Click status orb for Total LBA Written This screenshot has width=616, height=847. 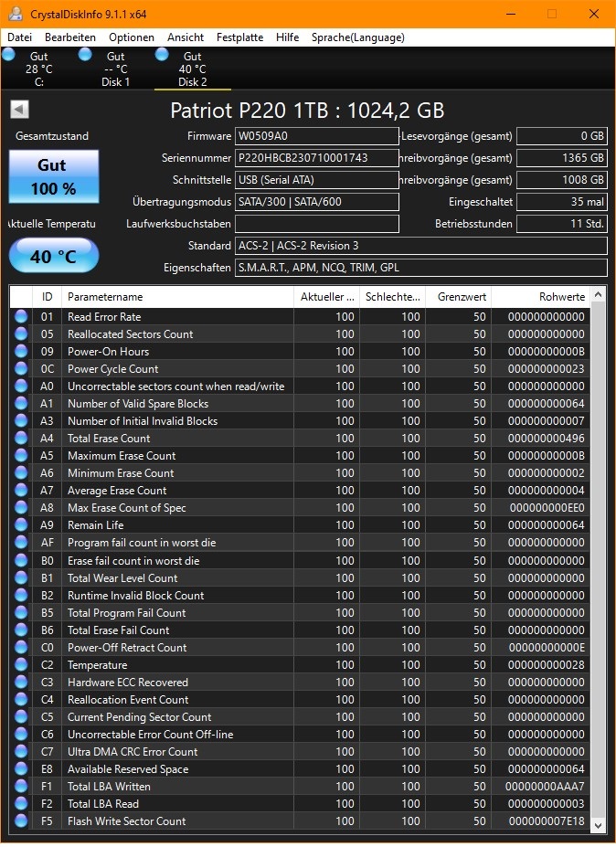[21, 787]
